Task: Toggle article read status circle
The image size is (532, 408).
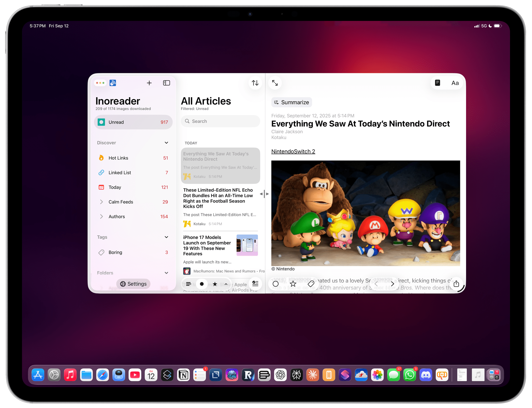Action: (x=276, y=284)
